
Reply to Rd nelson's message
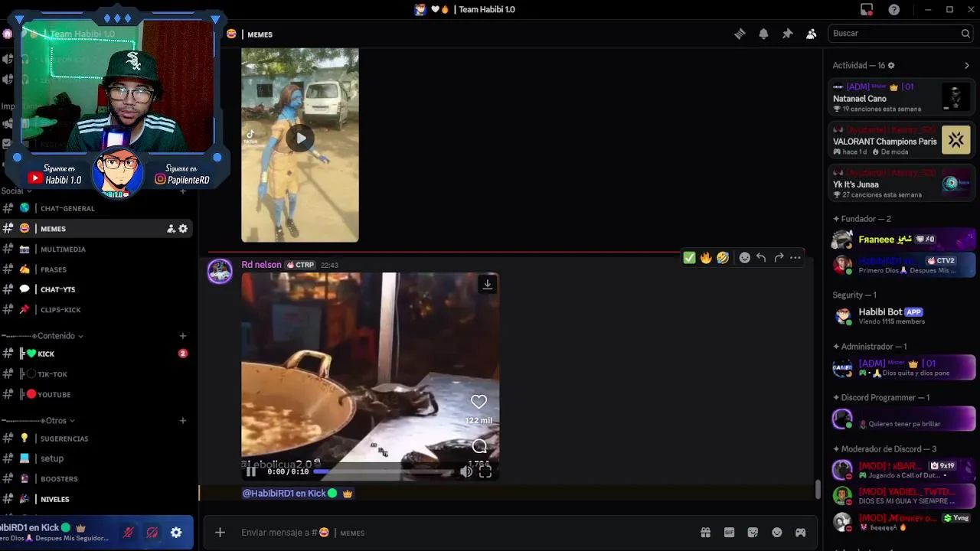[761, 258]
